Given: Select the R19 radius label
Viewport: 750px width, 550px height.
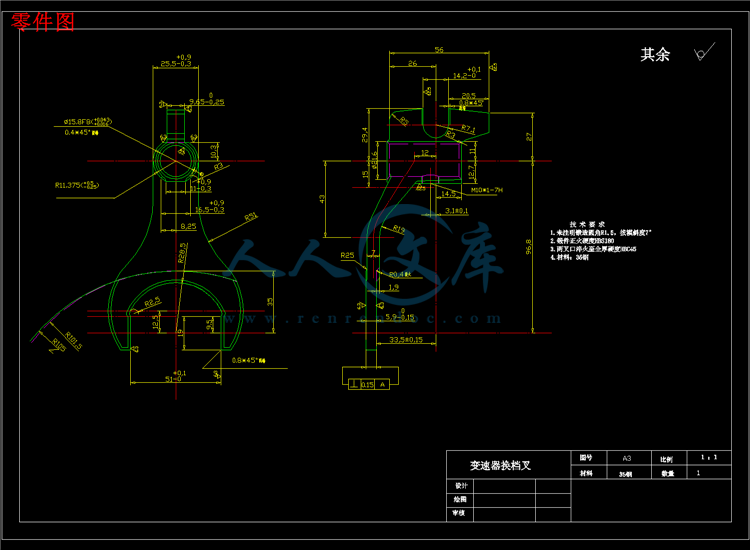Looking at the screenshot, I should (399, 229).
